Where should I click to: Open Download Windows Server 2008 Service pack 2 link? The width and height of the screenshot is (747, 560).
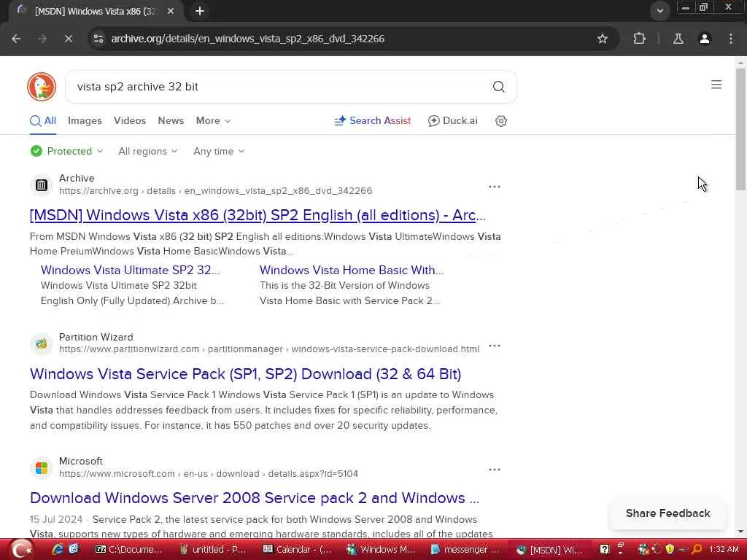(255, 498)
